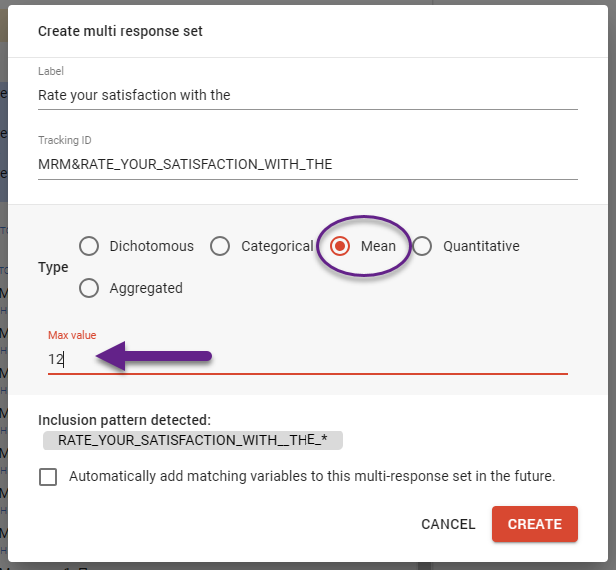The width and height of the screenshot is (616, 570).
Task: Select the Aggregated radio button
Action: (89, 288)
